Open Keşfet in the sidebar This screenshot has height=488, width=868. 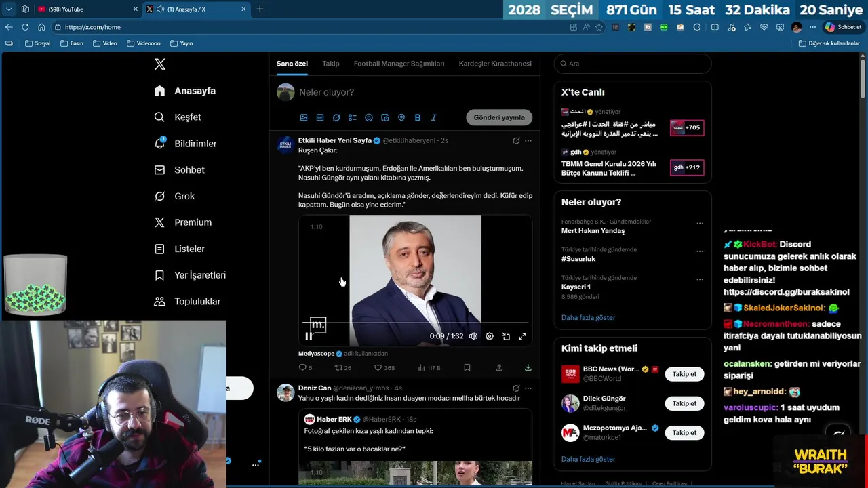pyautogui.click(x=178, y=117)
